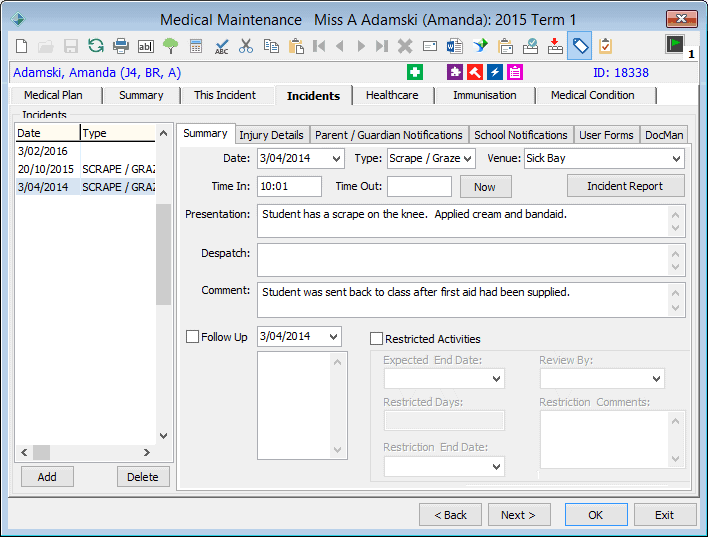Open the Type dropdown showing Scrape / Graze

point(468,159)
